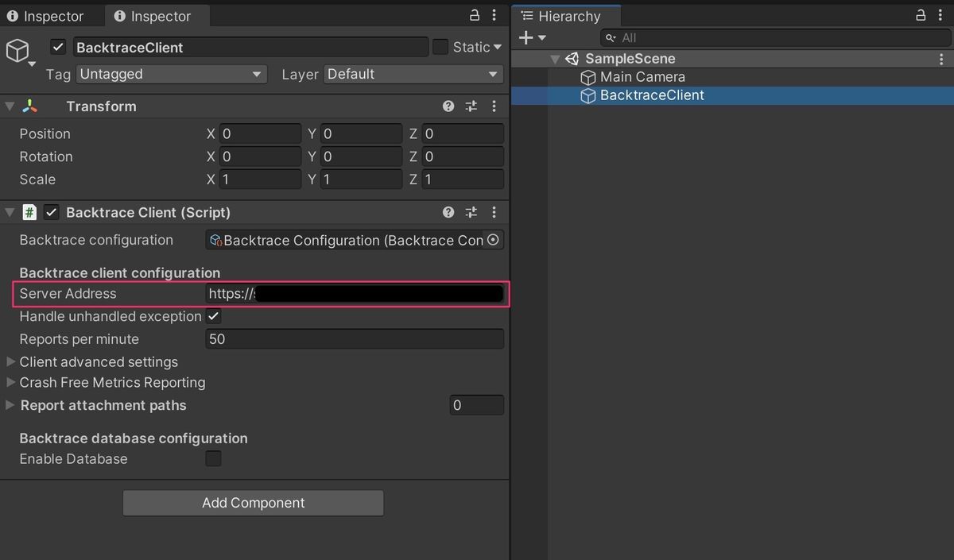Open the kebab menu of the Transform component
This screenshot has height=560, width=954.
[494, 106]
